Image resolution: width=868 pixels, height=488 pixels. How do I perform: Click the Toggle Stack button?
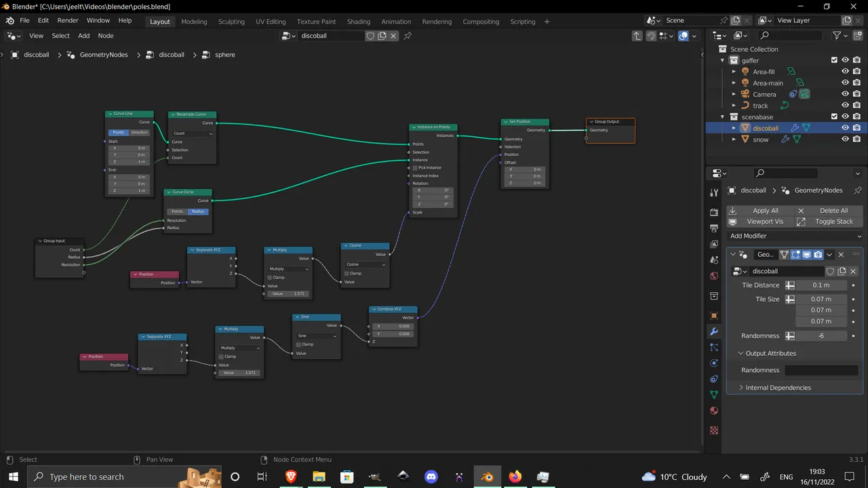click(829, 222)
